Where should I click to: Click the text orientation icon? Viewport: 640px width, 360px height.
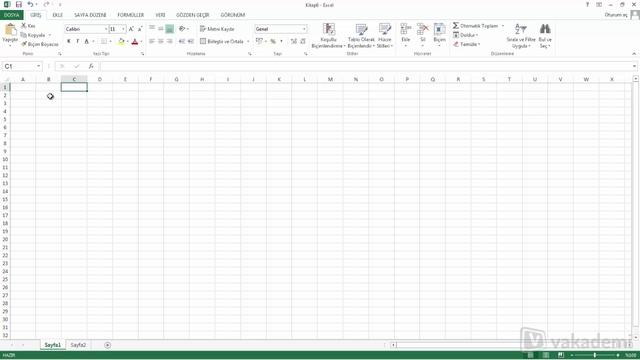(x=182, y=29)
